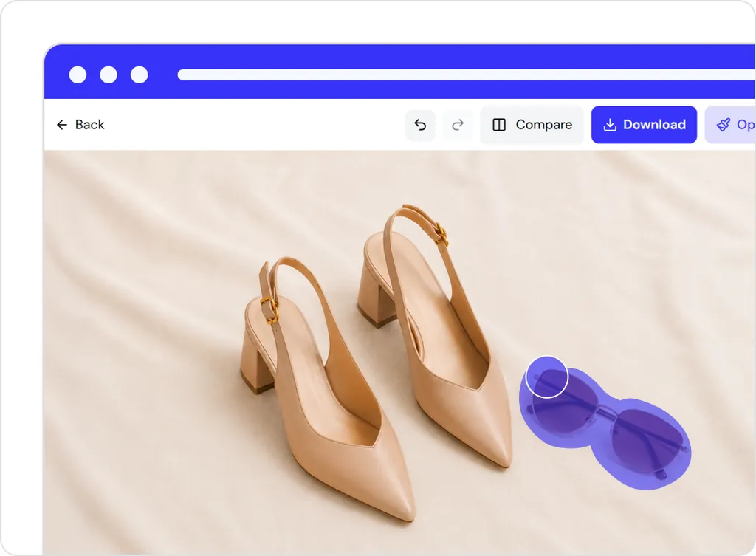
Task: Click the undo arrow icon
Action: [x=420, y=125]
